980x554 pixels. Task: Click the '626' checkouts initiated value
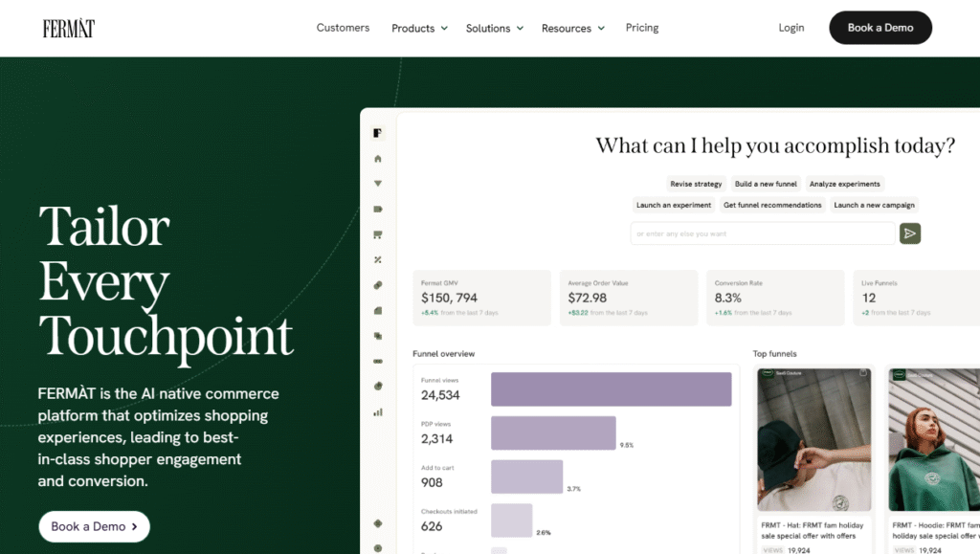coord(432,526)
